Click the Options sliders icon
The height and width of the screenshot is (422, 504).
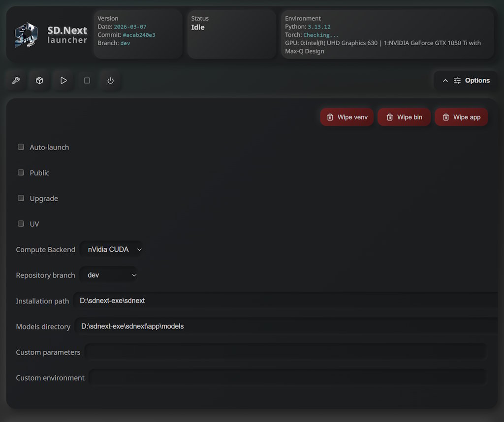(x=457, y=81)
